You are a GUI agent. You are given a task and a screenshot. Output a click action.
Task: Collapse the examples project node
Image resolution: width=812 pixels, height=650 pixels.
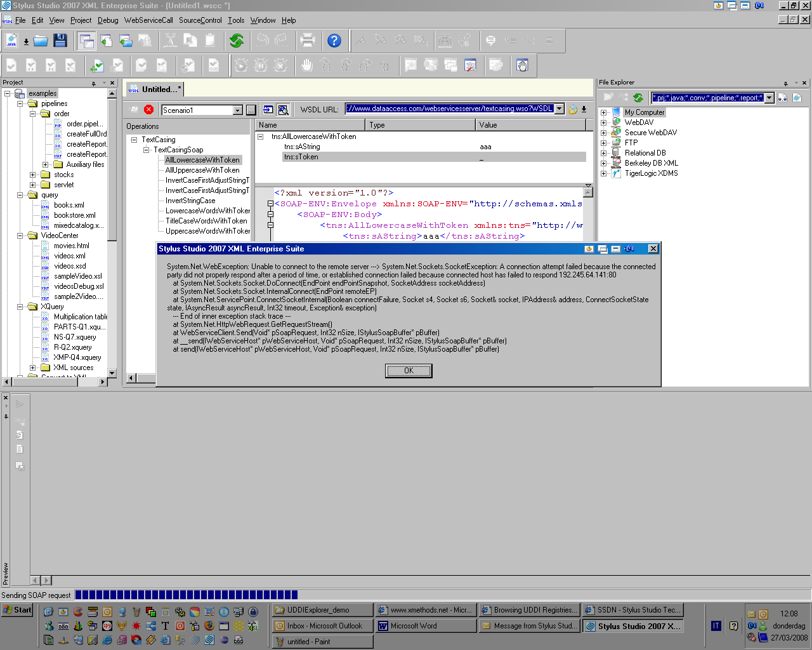[x=7, y=93]
